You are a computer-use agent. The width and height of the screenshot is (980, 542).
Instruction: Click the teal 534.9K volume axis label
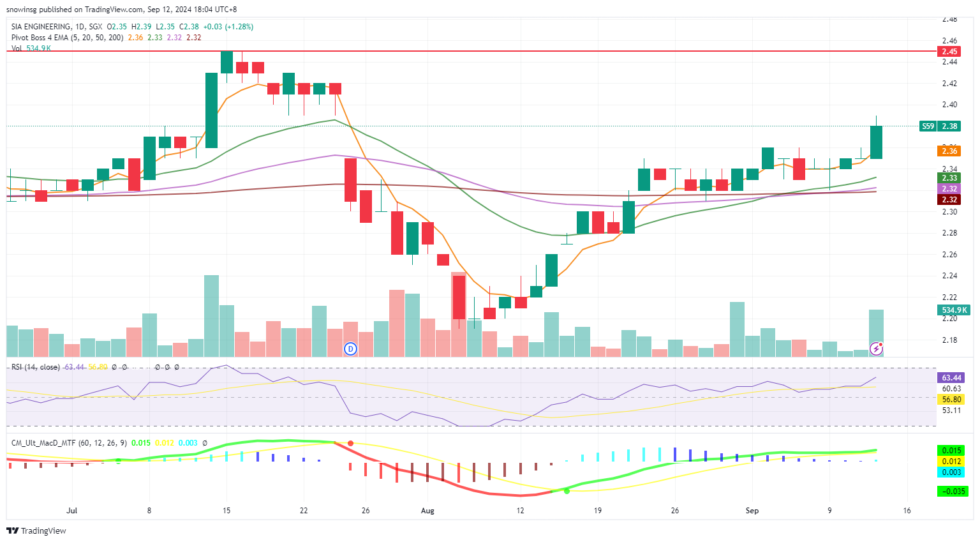954,310
